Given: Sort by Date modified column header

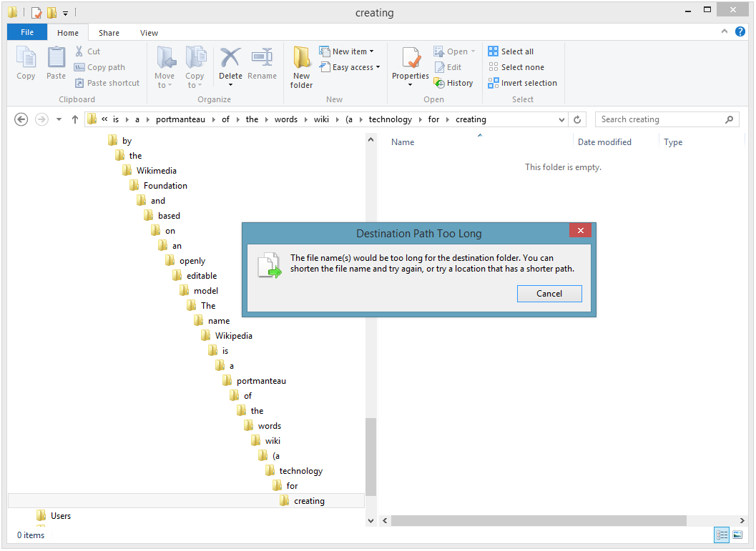Looking at the screenshot, I should (x=604, y=142).
